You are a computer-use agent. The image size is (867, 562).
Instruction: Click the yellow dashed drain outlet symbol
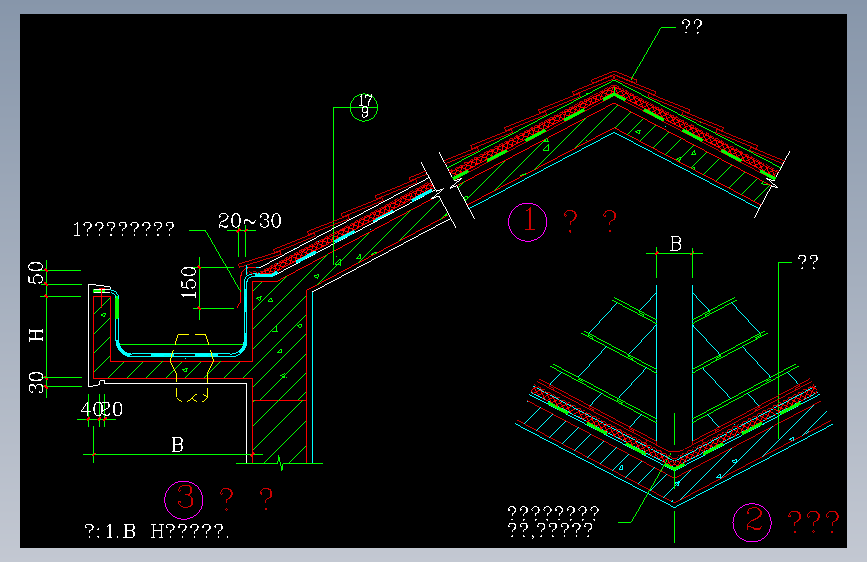point(192,367)
